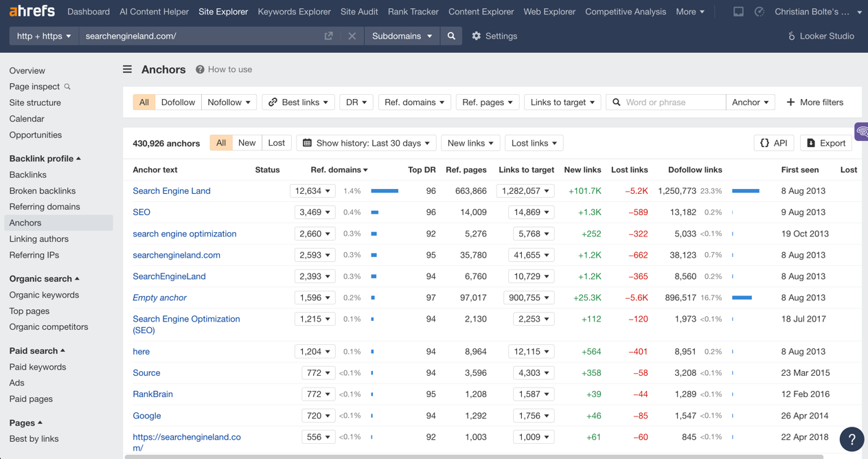Viewport: 868px width, 459px height.
Task: Toggle the hamburger sidebar menu icon
Action: click(x=127, y=69)
